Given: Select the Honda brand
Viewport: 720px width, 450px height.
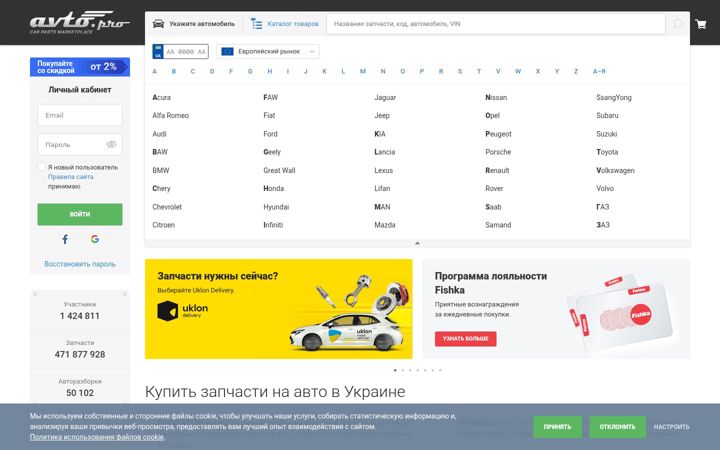Looking at the screenshot, I should pyautogui.click(x=274, y=189).
